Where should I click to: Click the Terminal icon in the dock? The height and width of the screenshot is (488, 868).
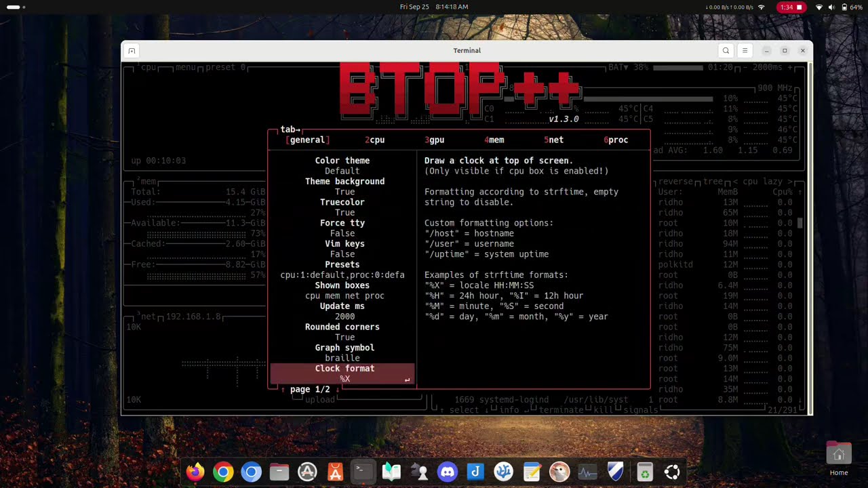click(363, 472)
